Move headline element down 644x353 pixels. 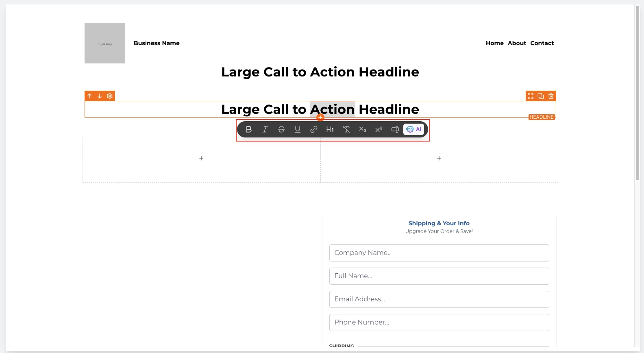(100, 96)
